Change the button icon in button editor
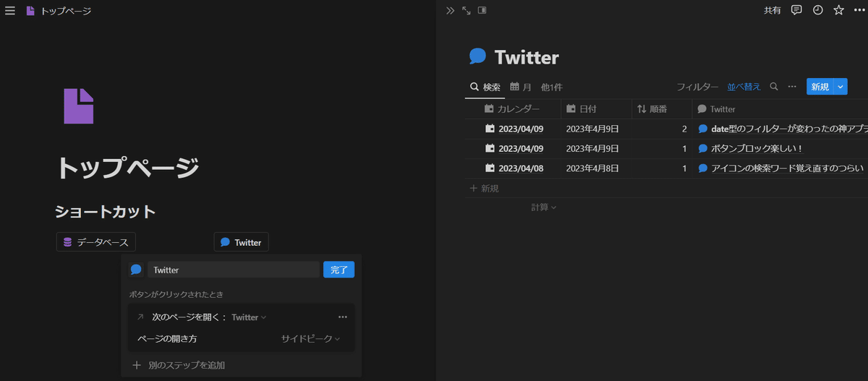Image resolution: width=868 pixels, height=381 pixels. (135, 270)
